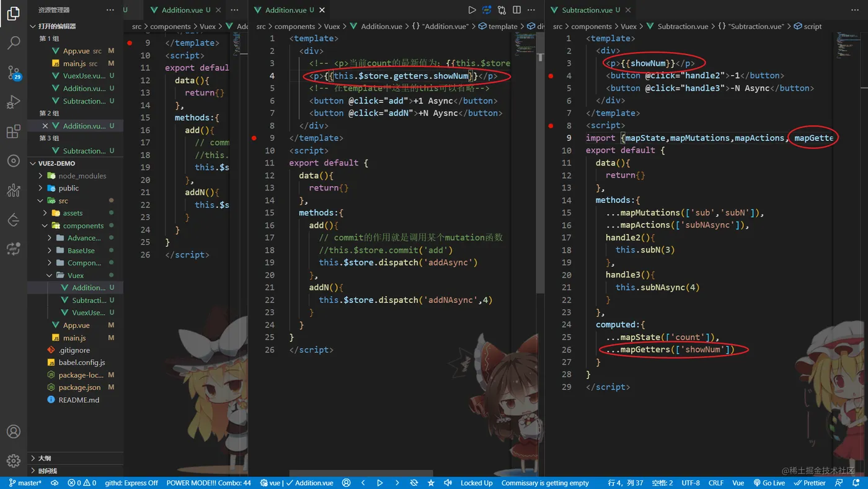Click the compare/git changes icon in editor toolbar
This screenshot has width=868, height=489.
pos(502,10)
